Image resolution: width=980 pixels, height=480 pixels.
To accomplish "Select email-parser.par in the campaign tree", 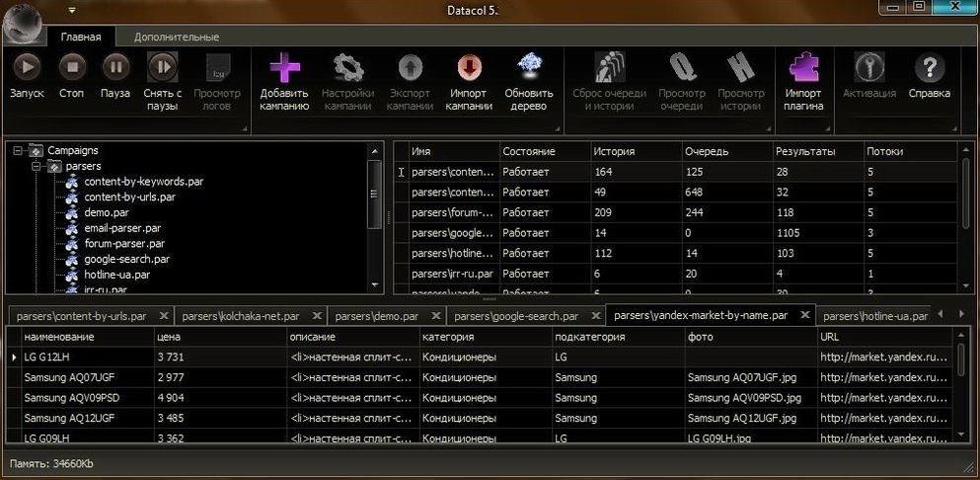I will point(118,228).
